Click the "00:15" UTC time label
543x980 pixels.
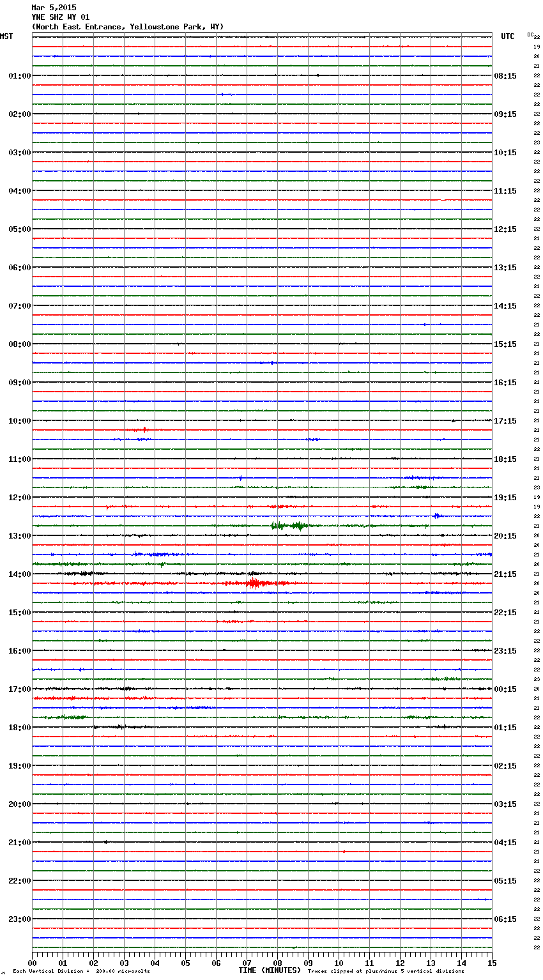(x=505, y=689)
